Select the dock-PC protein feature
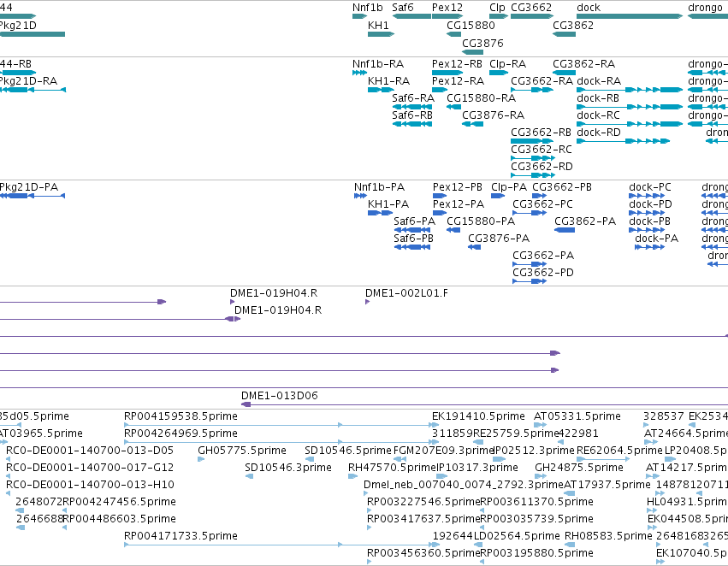Image resolution: width=728 pixels, height=566 pixels. pos(647,196)
